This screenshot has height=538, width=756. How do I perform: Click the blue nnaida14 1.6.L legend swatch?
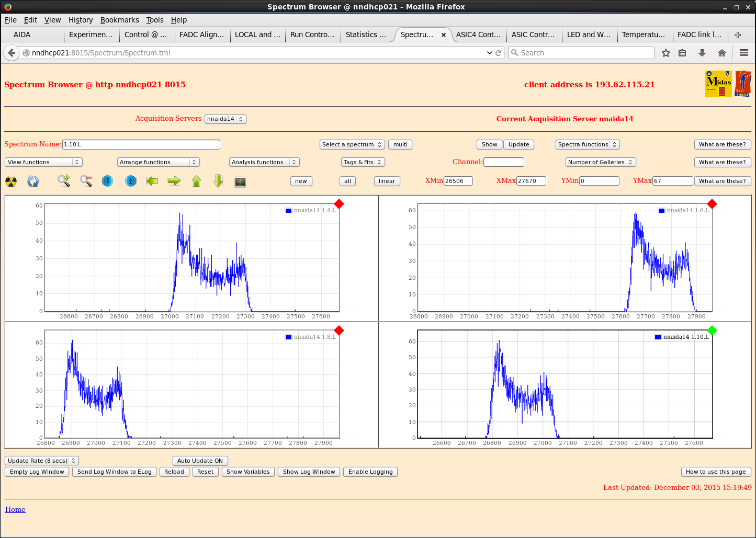pos(661,211)
